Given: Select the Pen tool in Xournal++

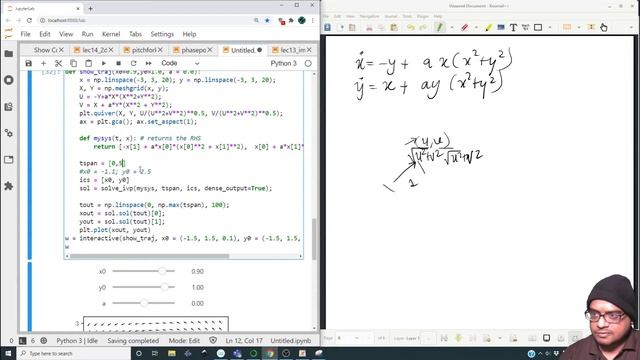Looking at the screenshot, I should pyautogui.click(x=440, y=27).
